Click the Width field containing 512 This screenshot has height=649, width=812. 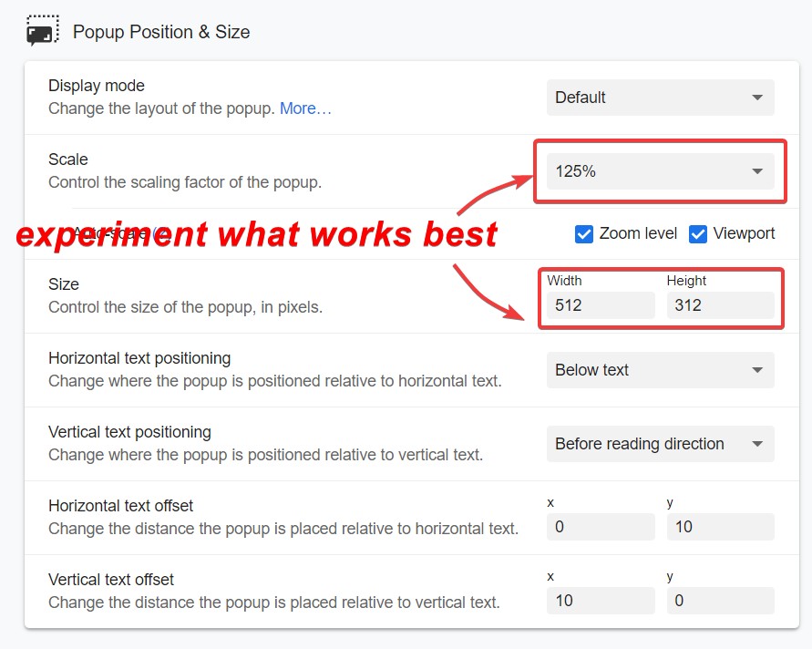pyautogui.click(x=600, y=305)
